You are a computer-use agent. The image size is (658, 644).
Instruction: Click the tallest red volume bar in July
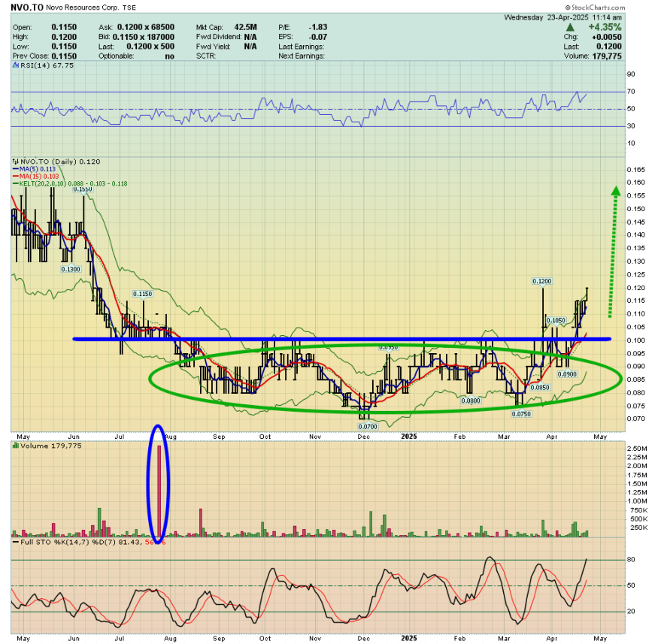(x=159, y=491)
